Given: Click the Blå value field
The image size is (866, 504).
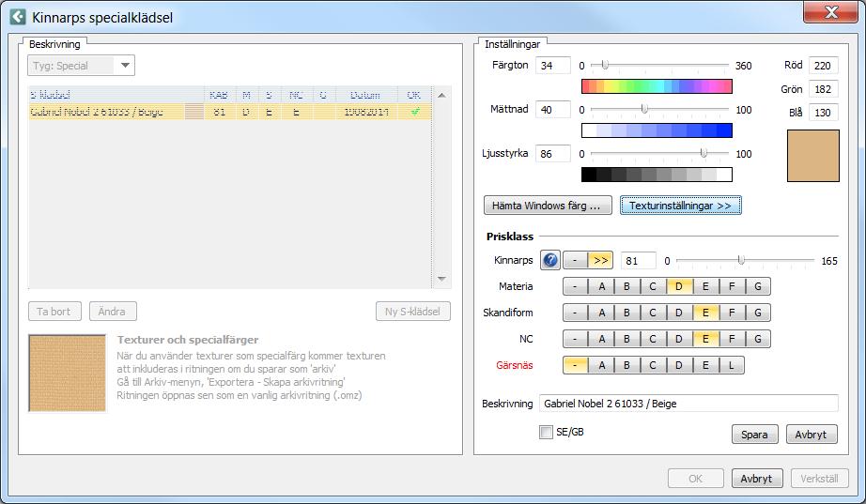Looking at the screenshot, I should coord(823,112).
